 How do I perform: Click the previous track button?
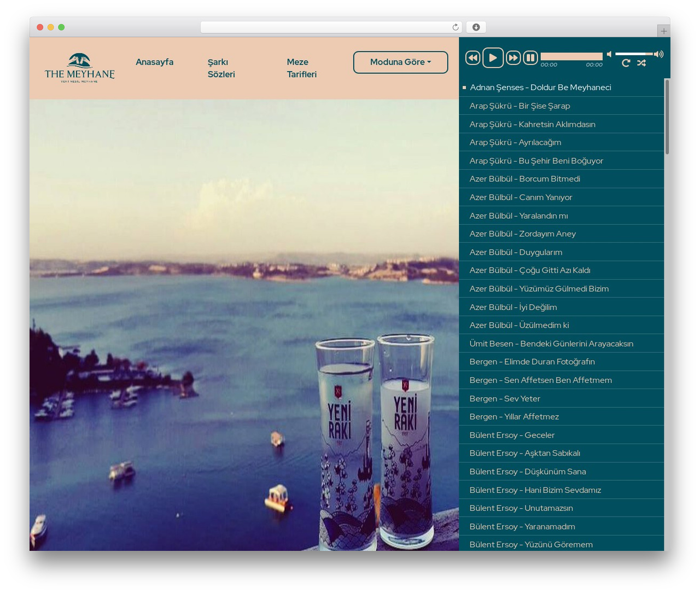click(473, 57)
